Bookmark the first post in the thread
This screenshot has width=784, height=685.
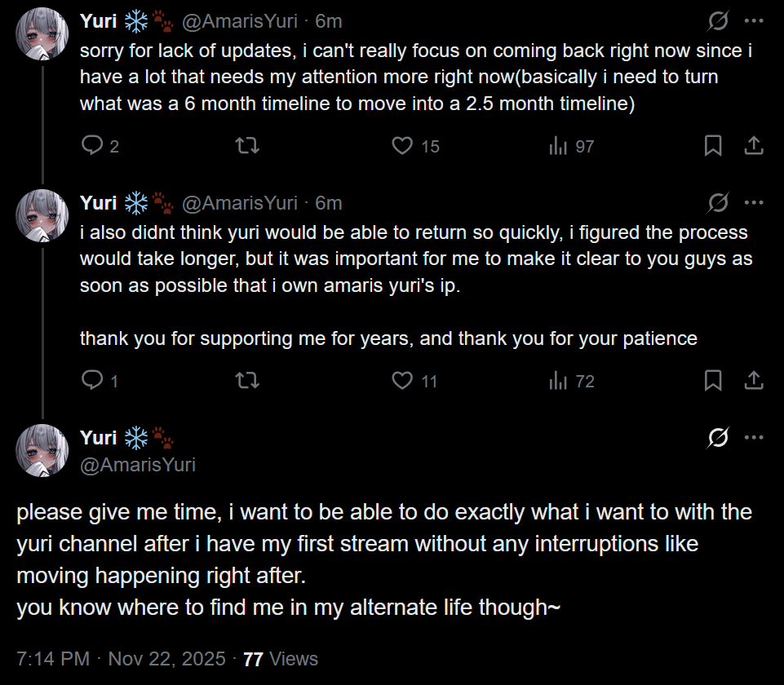(x=712, y=146)
